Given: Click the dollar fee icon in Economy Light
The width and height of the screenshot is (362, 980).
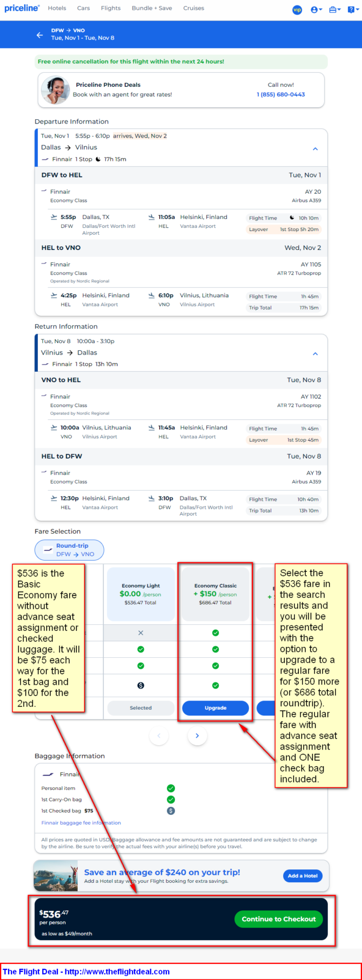Looking at the screenshot, I should point(141,685).
